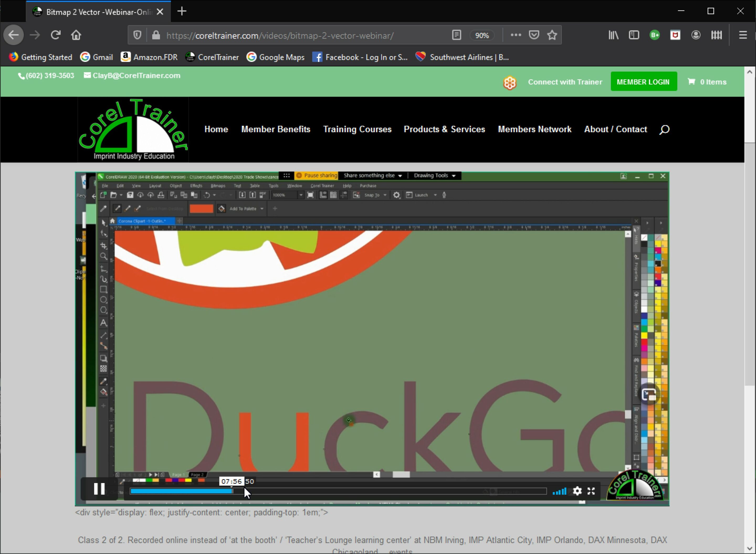Enter fullscreen mode on the video player
Screen dimensions: 756x554
click(591, 491)
